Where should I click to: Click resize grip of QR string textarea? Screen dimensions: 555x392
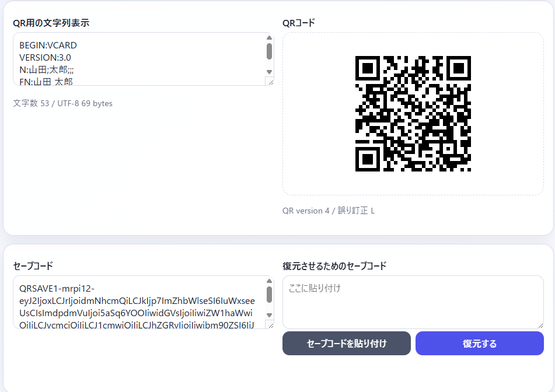click(270, 81)
